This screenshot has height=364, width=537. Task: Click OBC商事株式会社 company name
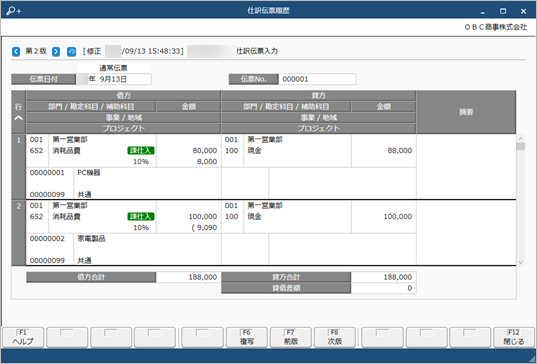496,27
